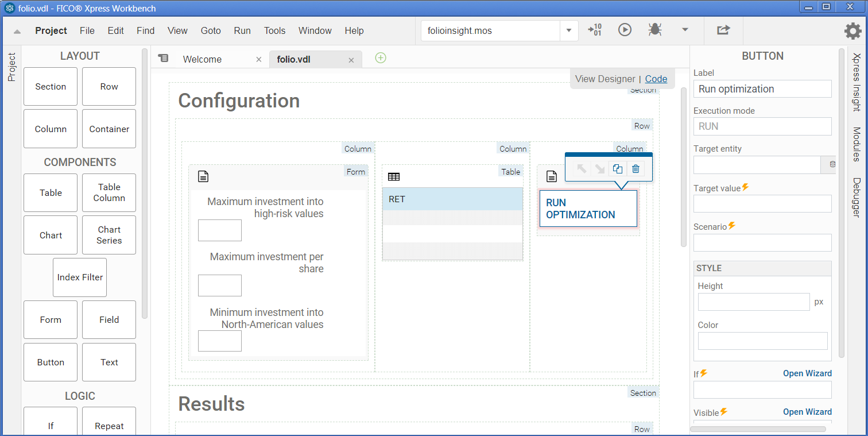The height and width of the screenshot is (436, 868).
Task: Open the File menu
Action: (87, 31)
